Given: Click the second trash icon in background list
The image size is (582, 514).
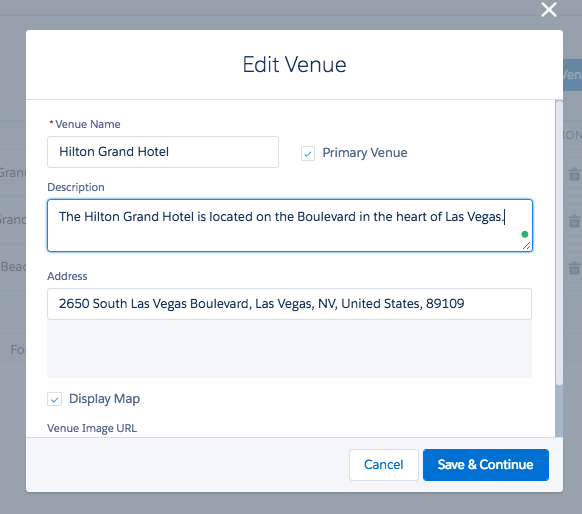Looking at the screenshot, I should coord(574,221).
